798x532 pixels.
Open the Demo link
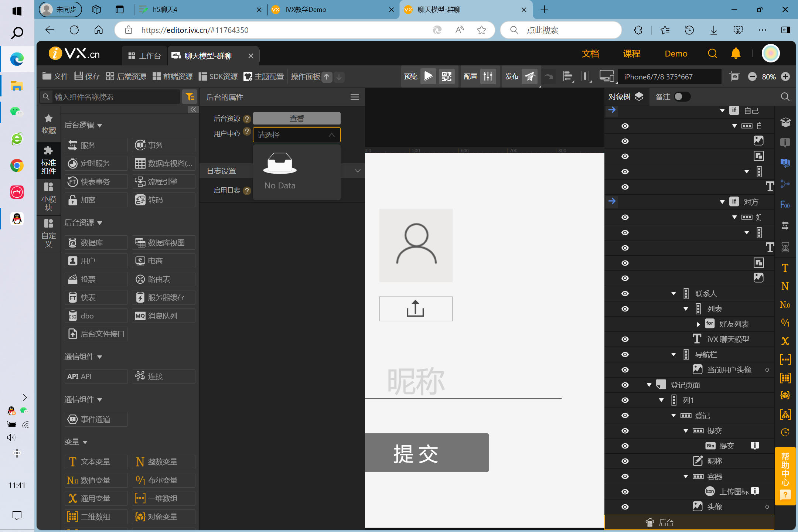(676, 54)
